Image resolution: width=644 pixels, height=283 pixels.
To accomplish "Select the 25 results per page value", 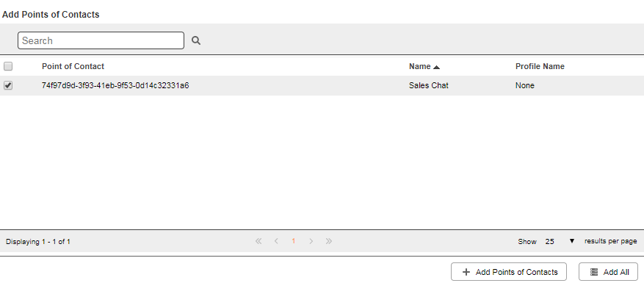I will coord(549,241).
